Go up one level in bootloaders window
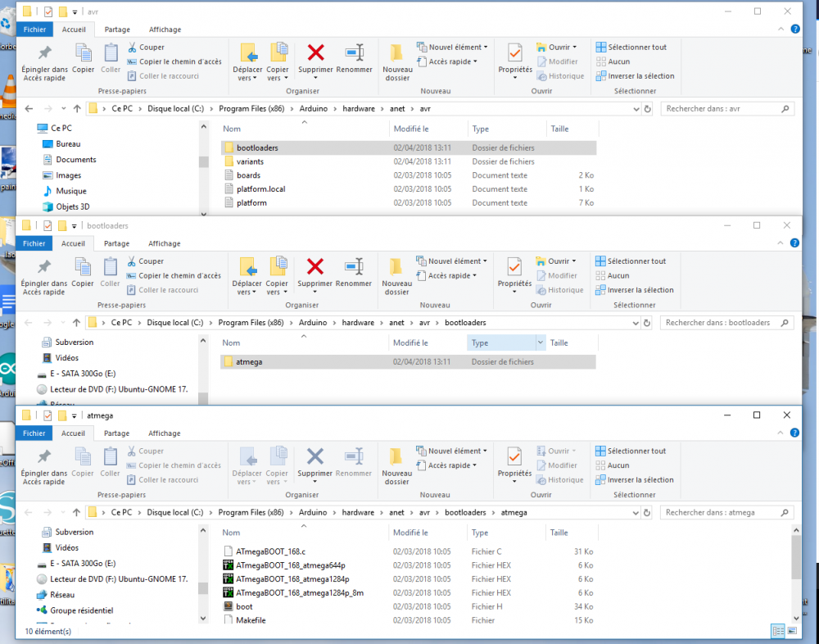Screen dimensions: 819x644 click(77, 323)
